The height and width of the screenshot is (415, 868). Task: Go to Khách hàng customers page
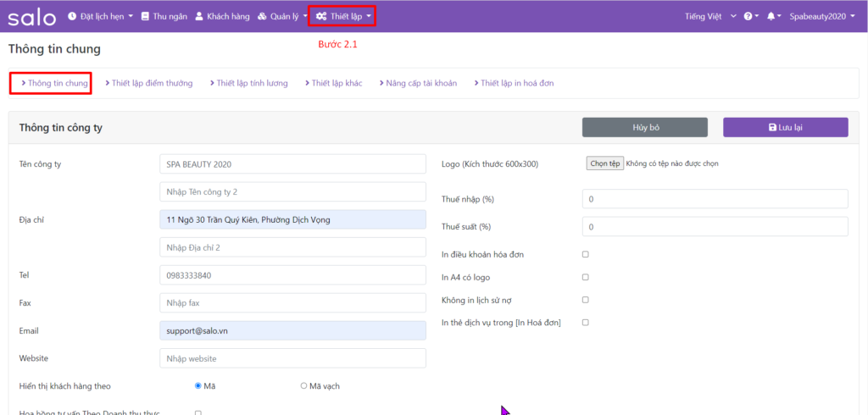pos(222,16)
